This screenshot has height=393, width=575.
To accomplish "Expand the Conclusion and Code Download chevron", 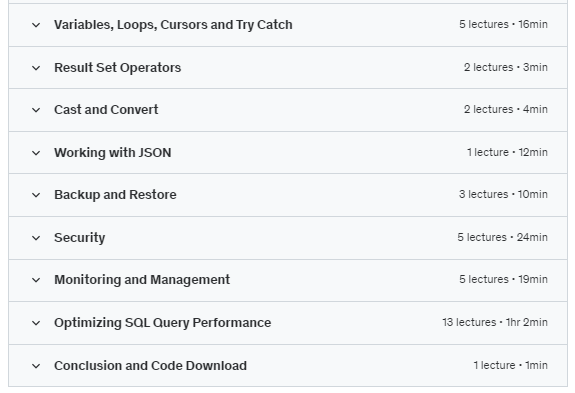I will pyautogui.click(x=36, y=366).
